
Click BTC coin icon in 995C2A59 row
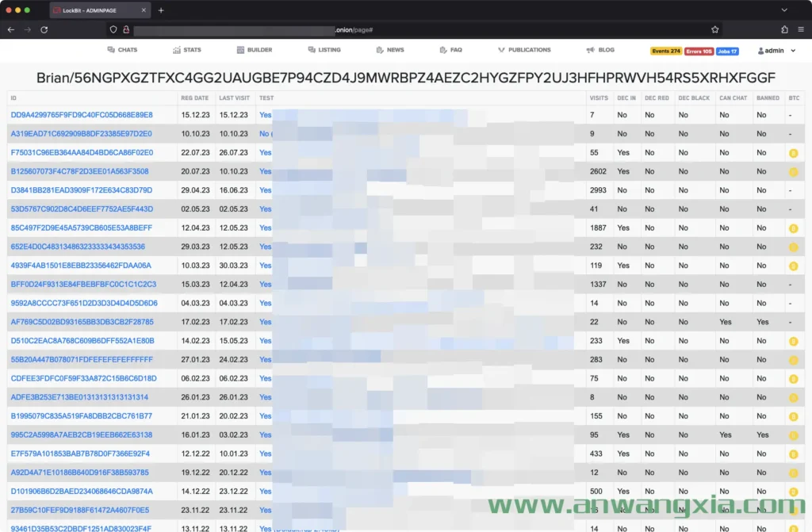coord(793,435)
